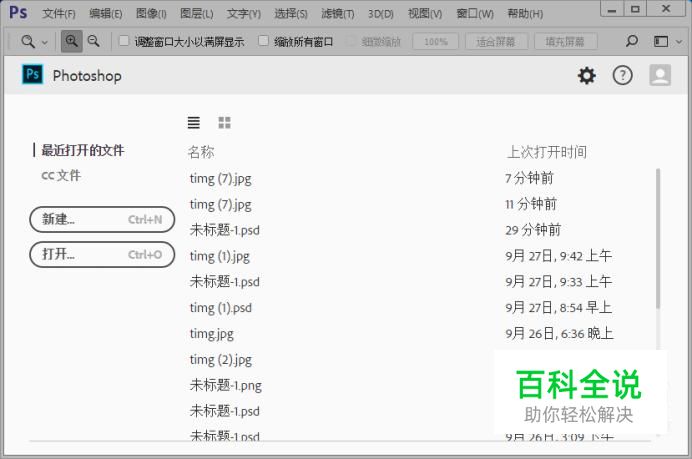Open timg (7).jpg from 7 分钟前
This screenshot has width=692, height=459.
click(x=220, y=178)
